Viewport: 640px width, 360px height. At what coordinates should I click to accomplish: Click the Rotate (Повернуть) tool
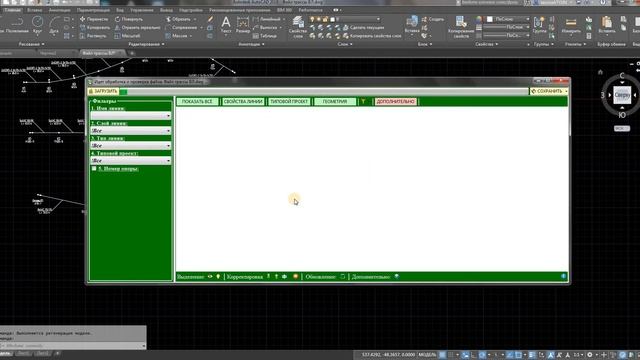point(129,19)
